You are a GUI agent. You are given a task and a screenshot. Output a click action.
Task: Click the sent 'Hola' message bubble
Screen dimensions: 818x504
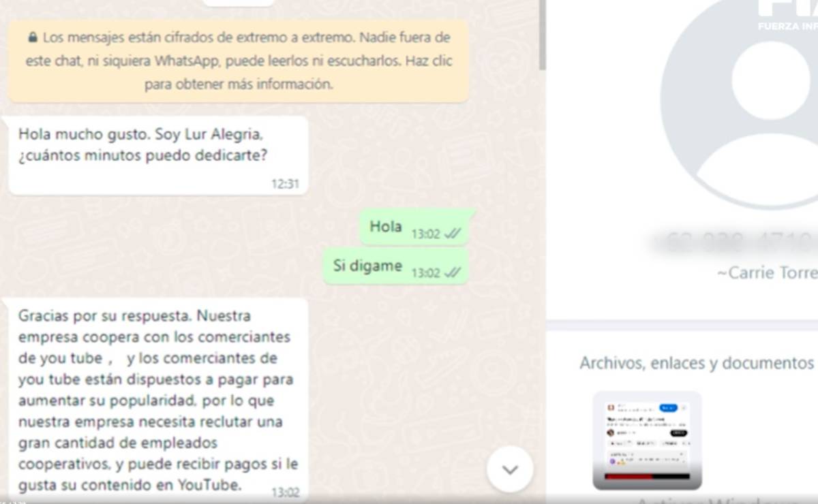point(414,228)
